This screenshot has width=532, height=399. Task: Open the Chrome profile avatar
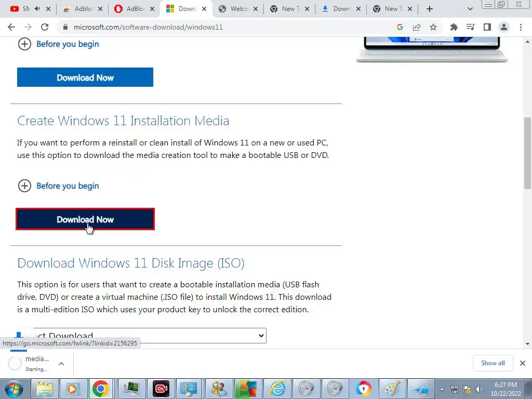pos(504,27)
